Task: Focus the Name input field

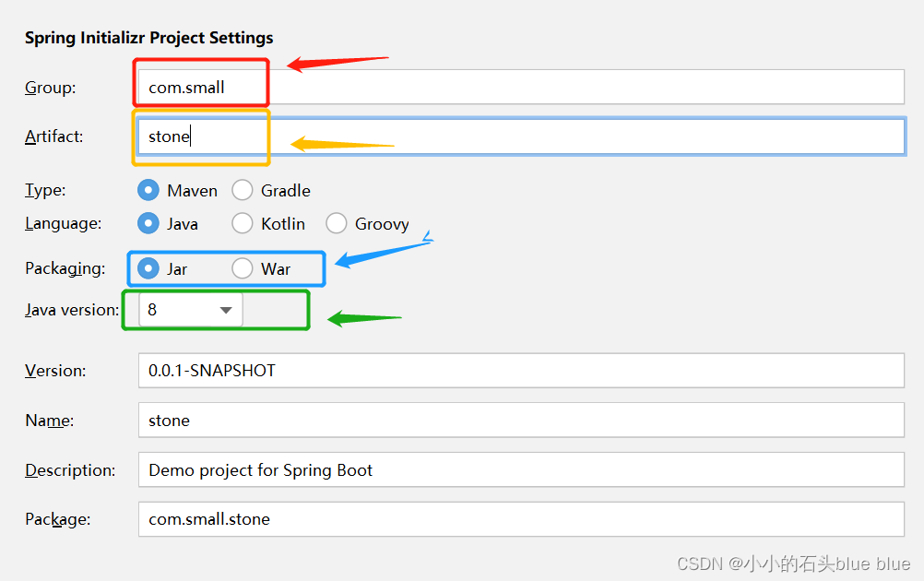Action: pyautogui.click(x=520, y=420)
